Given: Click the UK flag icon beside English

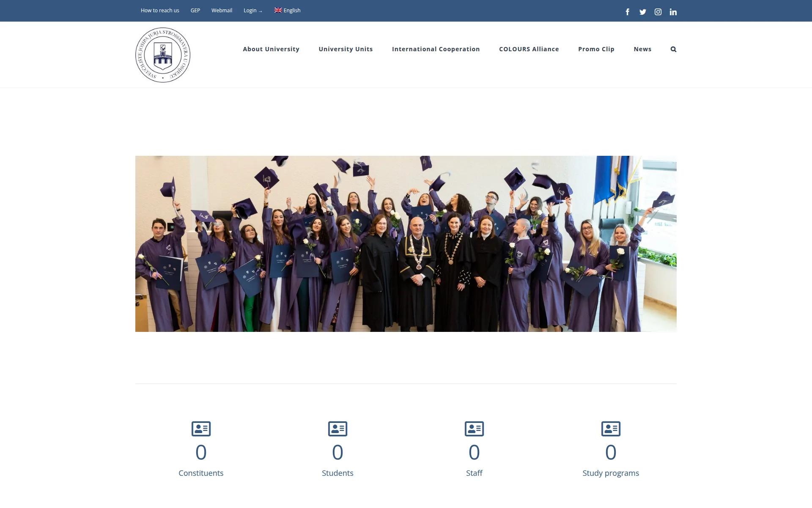Looking at the screenshot, I should [278, 10].
